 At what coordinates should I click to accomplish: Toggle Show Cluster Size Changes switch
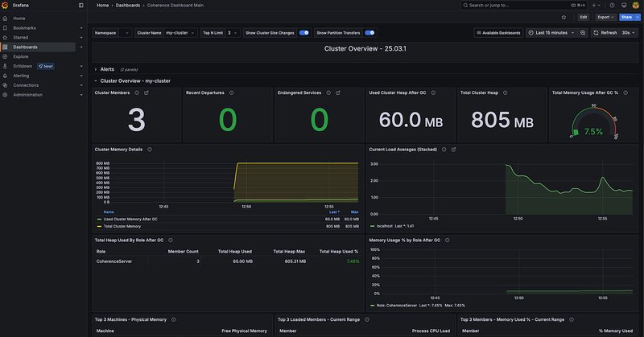pyautogui.click(x=304, y=33)
